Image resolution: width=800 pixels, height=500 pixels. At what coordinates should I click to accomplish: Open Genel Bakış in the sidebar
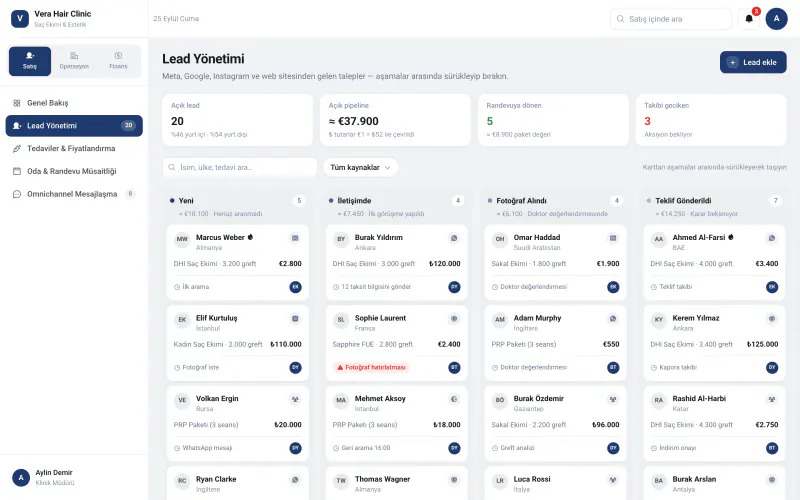coord(74,103)
